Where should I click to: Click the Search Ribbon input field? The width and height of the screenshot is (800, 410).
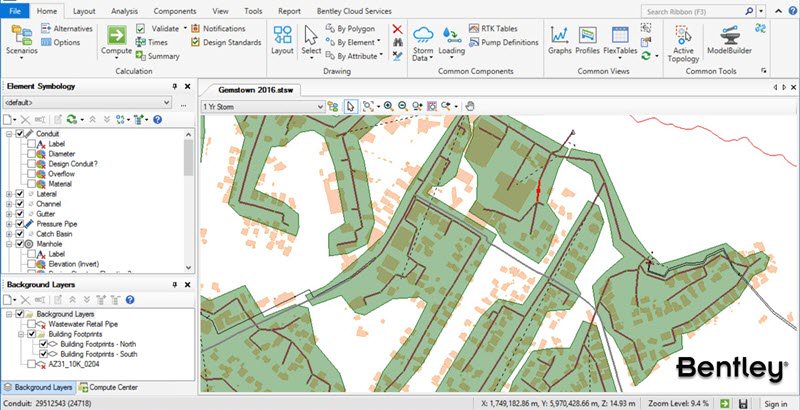click(x=693, y=11)
